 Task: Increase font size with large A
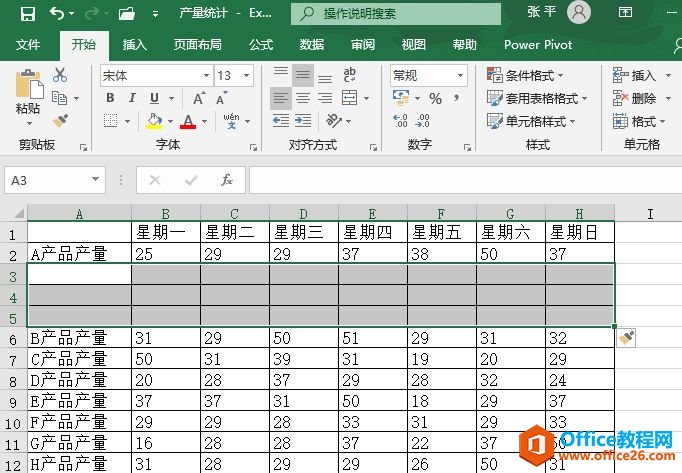(x=199, y=98)
